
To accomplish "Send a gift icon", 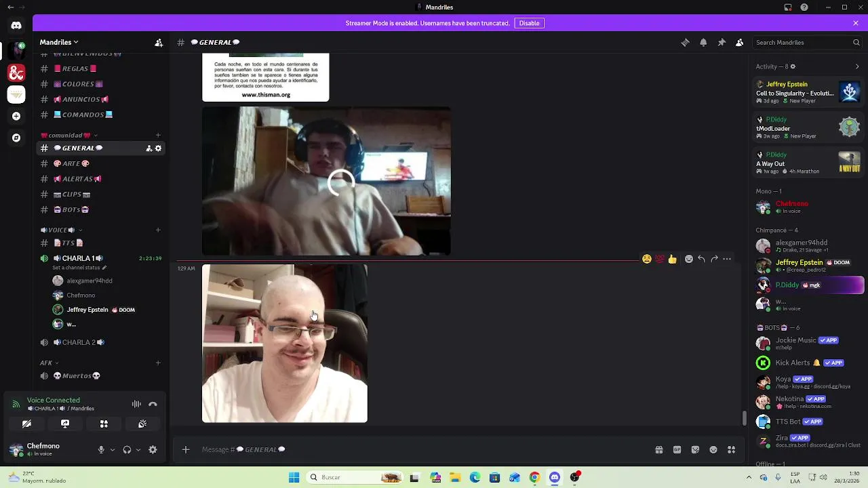I will [x=659, y=449].
